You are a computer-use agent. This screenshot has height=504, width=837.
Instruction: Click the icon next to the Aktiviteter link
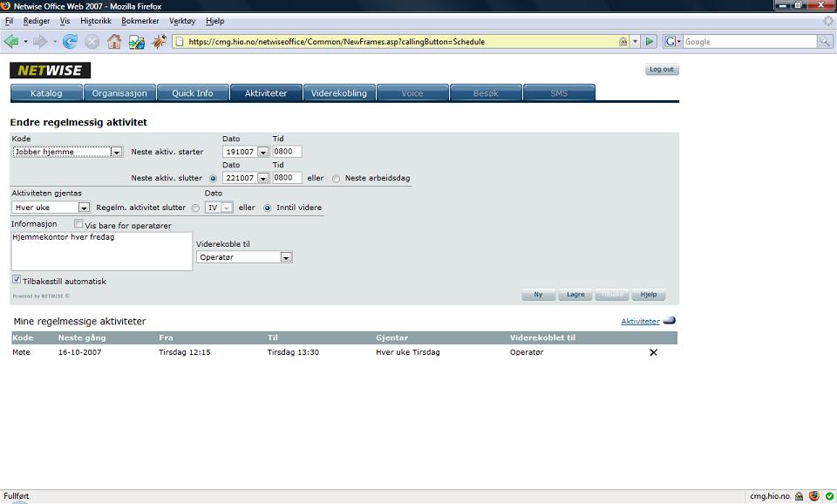click(x=670, y=320)
